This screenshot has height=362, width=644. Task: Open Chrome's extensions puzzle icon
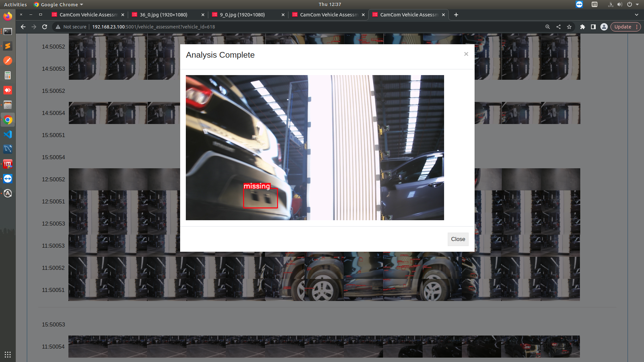click(583, 27)
